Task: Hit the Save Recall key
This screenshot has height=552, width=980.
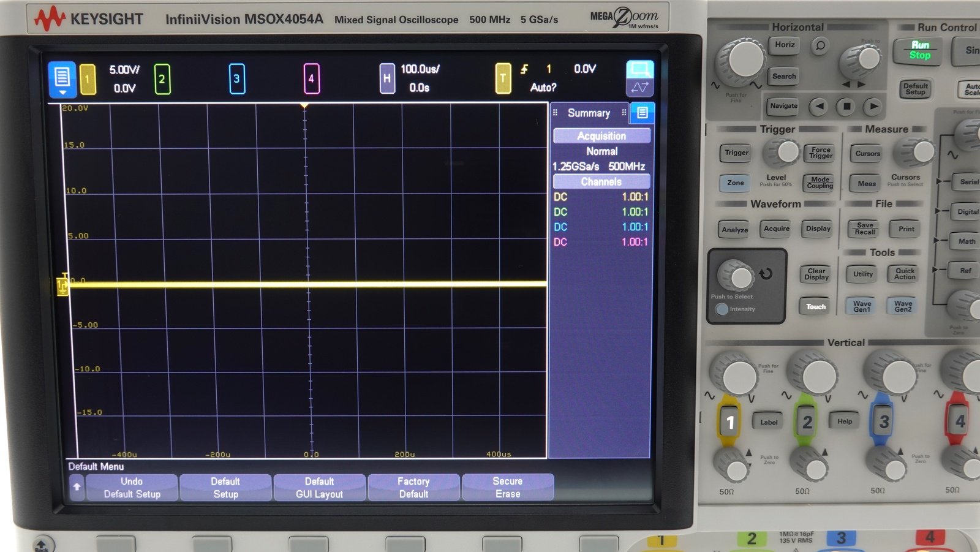Action: click(x=865, y=229)
